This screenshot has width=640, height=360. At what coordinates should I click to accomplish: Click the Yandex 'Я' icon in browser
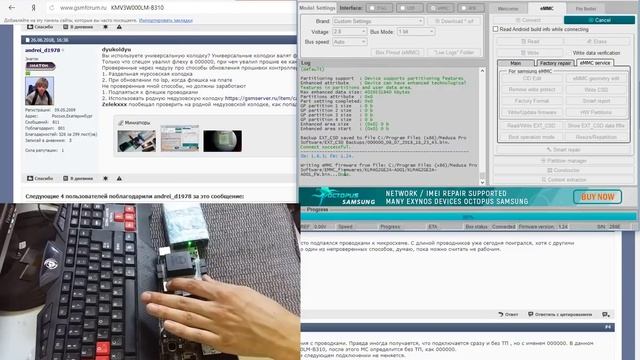click(x=34, y=8)
